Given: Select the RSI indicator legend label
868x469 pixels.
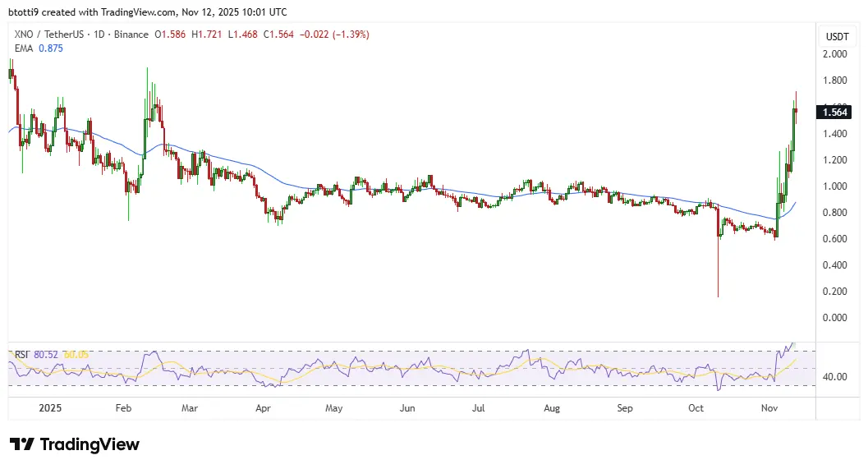Looking at the screenshot, I should tap(21, 354).
